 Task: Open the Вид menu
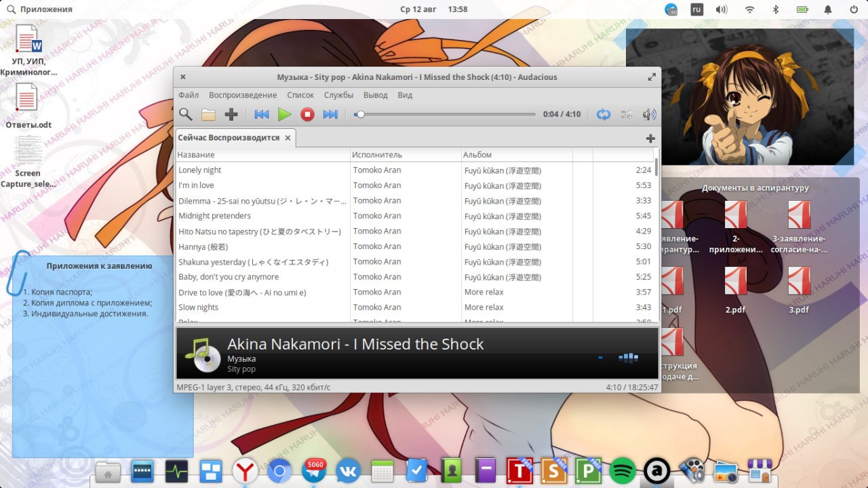coord(405,95)
